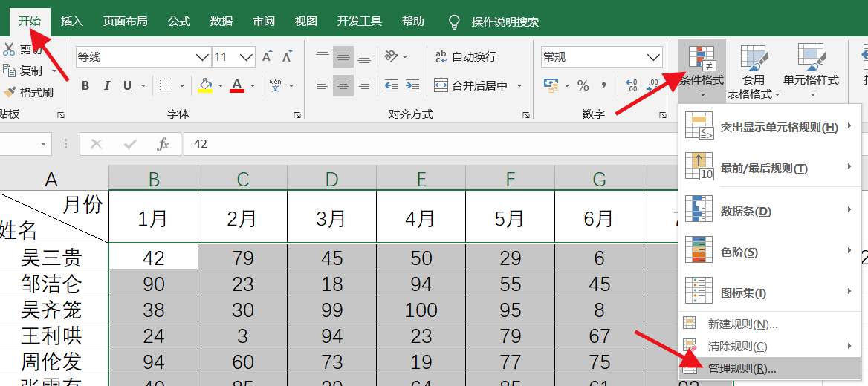Decrease indent
The height and width of the screenshot is (386, 868).
(x=392, y=85)
